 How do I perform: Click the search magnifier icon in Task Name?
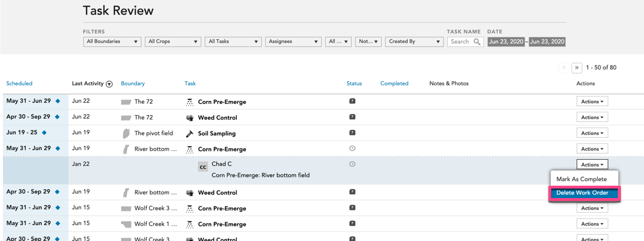click(477, 41)
